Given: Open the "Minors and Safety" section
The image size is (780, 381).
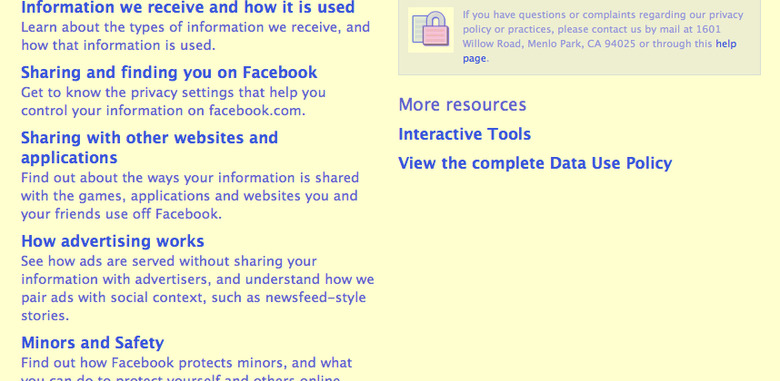Looking at the screenshot, I should pyautogui.click(x=93, y=343).
